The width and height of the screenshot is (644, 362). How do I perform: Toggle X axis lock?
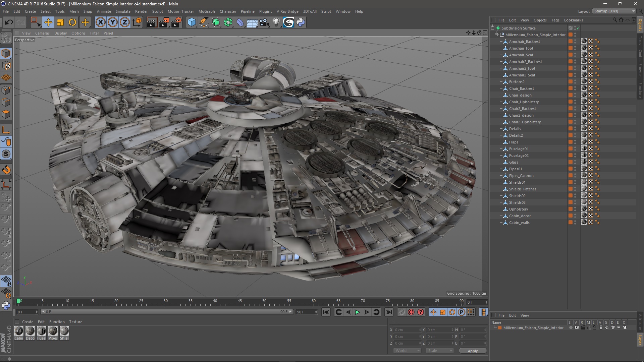(x=100, y=22)
